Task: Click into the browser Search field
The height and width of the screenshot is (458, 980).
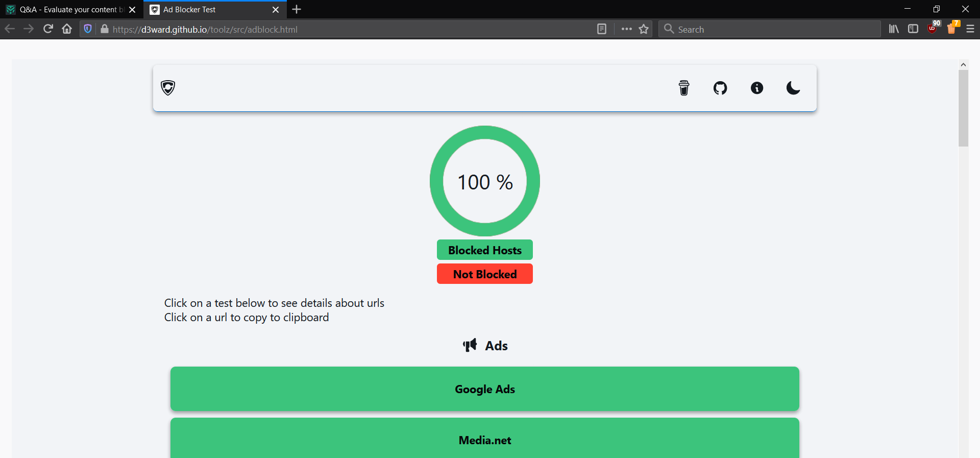Action: (770, 29)
